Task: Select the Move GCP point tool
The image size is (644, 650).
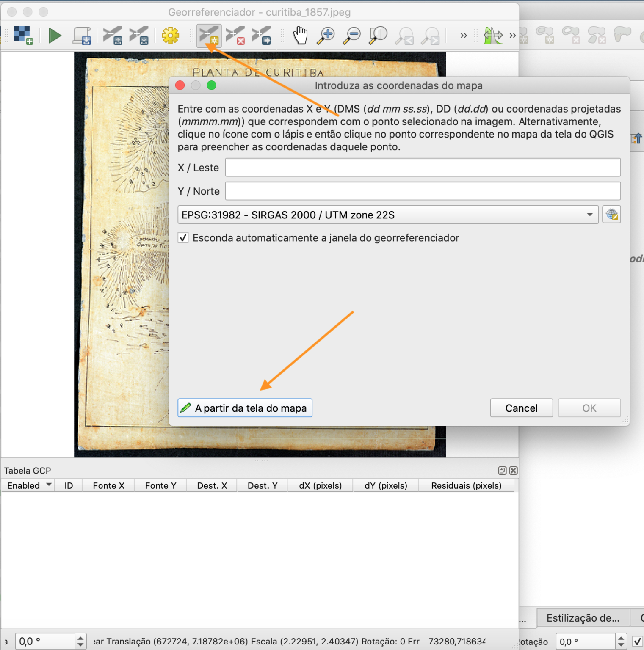Action: [261, 35]
